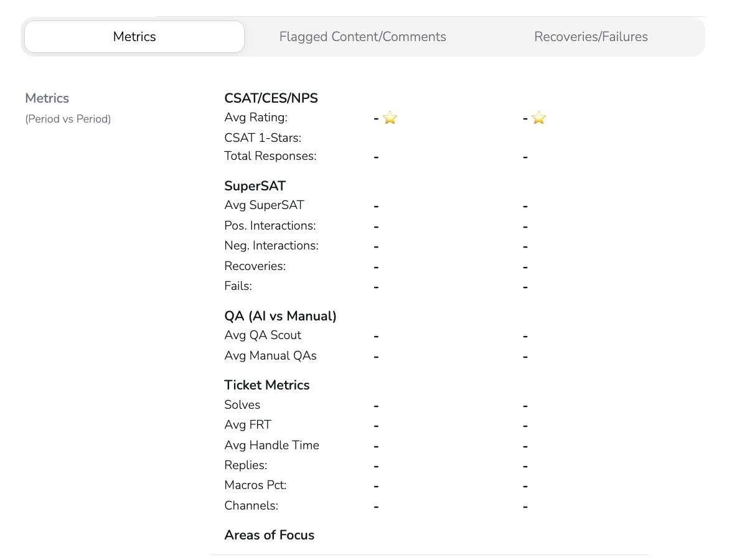Click the Period vs Period subtitle
742x560 pixels.
coord(68,119)
